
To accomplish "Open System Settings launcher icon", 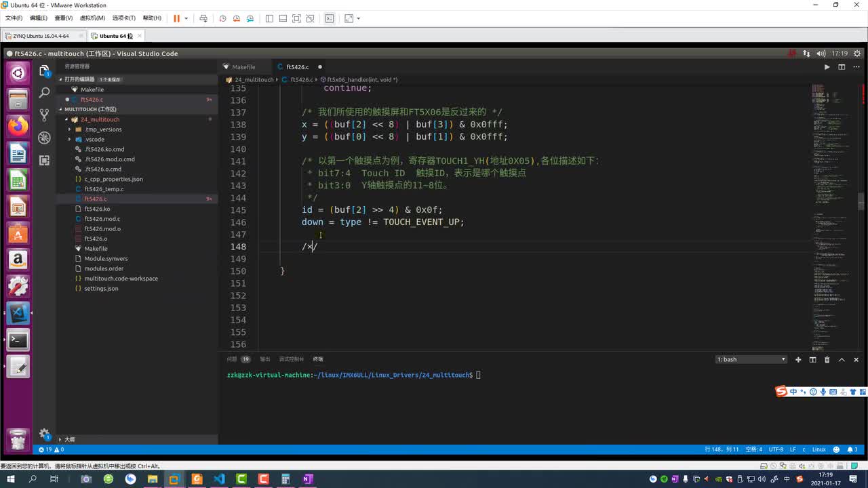I will (x=18, y=286).
